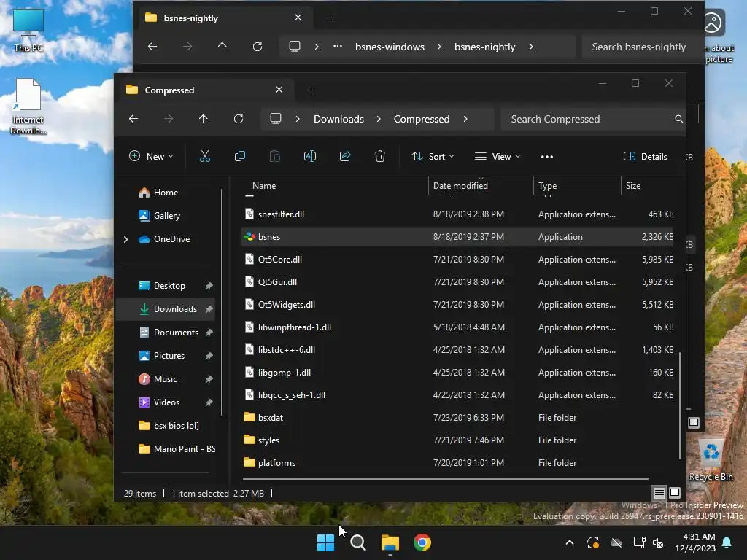Click bsnes-windows breadcrumb in back window
This screenshot has height=560, width=747.
coord(390,46)
